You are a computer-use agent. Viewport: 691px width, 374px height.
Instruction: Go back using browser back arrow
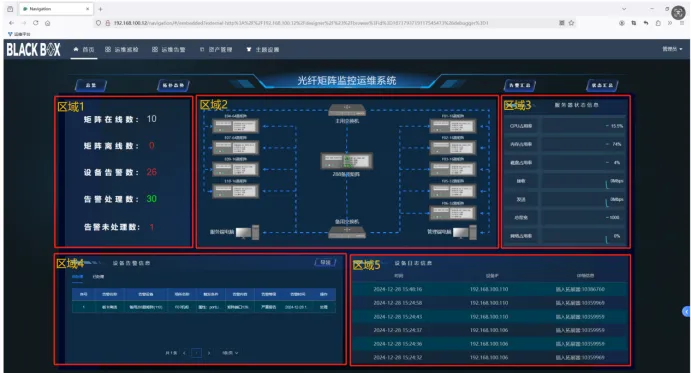tap(11, 23)
